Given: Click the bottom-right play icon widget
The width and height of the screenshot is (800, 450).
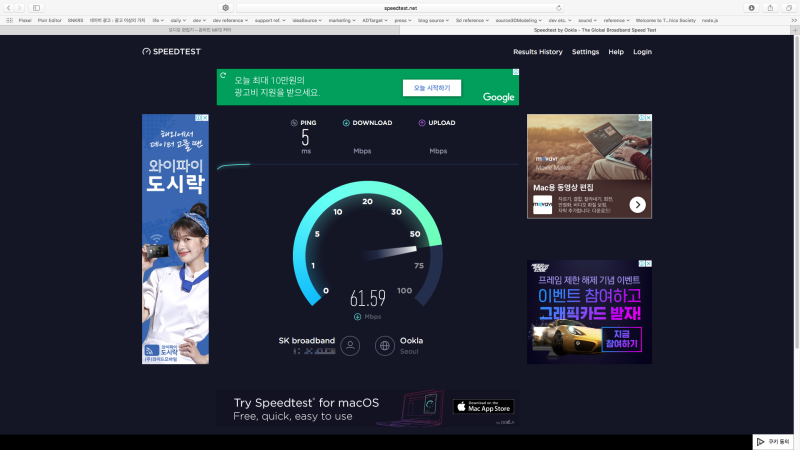Looking at the screenshot, I should (x=760, y=442).
